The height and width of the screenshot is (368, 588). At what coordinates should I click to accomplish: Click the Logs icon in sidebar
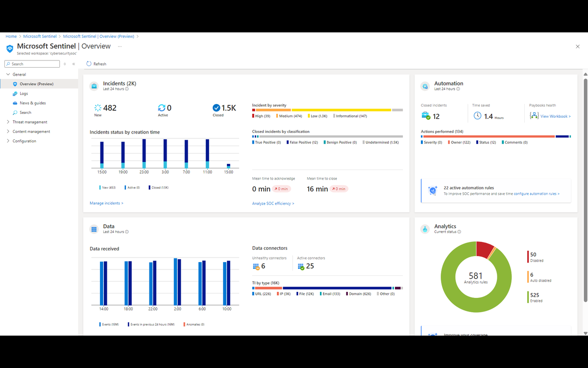pyautogui.click(x=15, y=93)
